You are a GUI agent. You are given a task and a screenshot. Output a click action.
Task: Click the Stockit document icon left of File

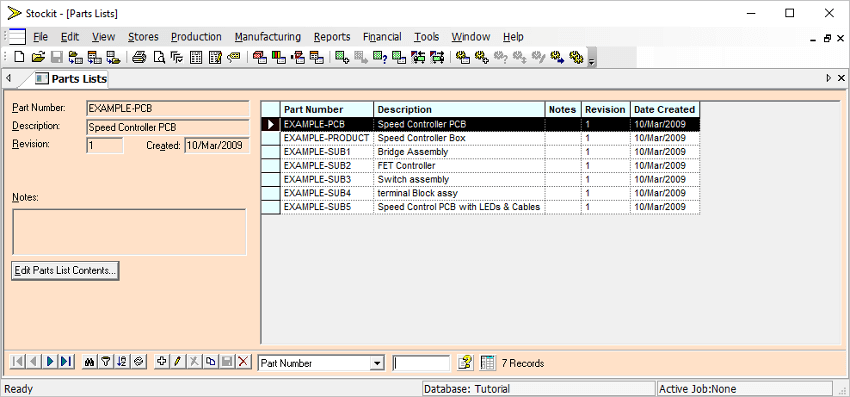click(x=17, y=37)
